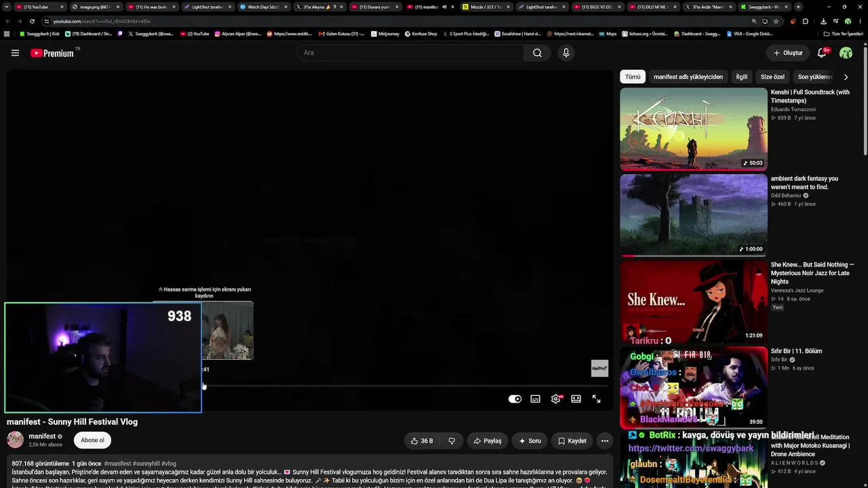
Task: Open 'She Knew...' Noir Jazz thumbnail
Action: tap(694, 301)
